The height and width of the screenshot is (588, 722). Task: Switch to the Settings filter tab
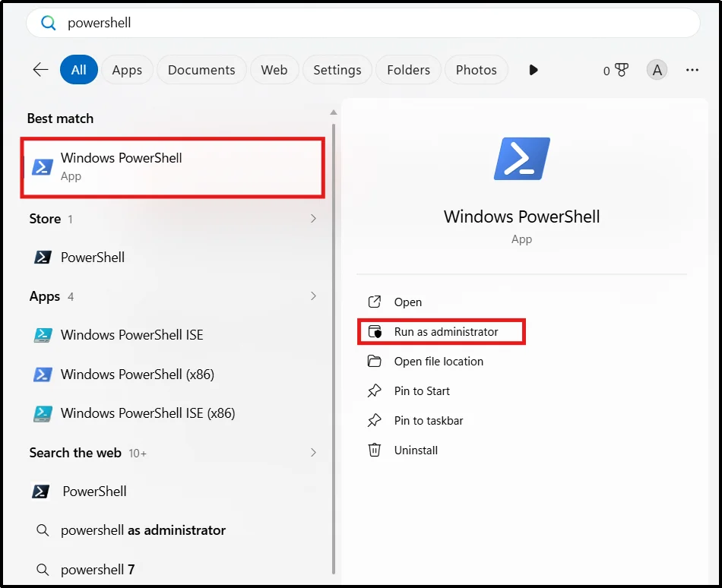[337, 69]
